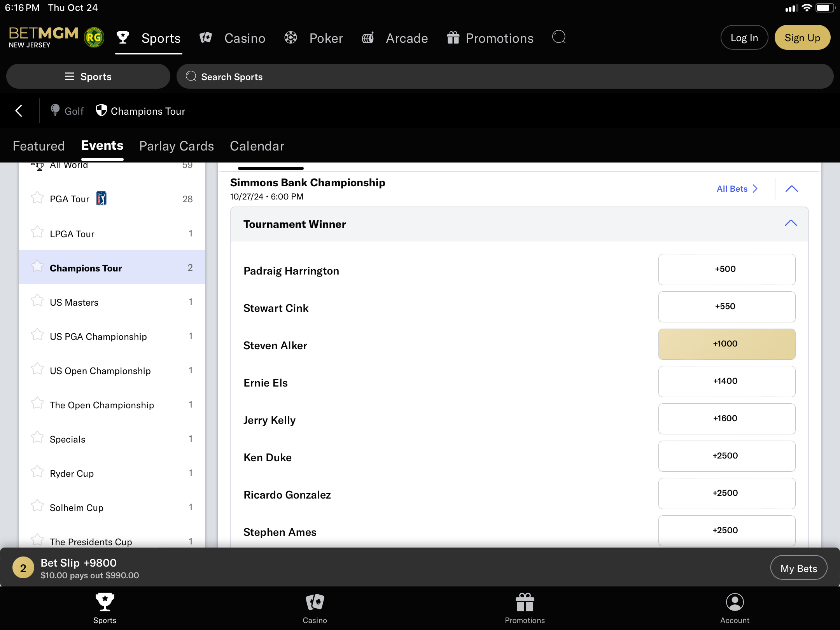Favorite The Open Championship with its star
This screenshot has height=630, width=840.
click(x=37, y=403)
